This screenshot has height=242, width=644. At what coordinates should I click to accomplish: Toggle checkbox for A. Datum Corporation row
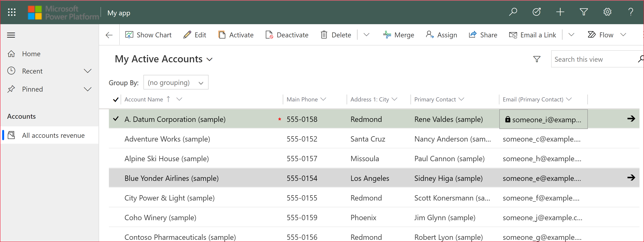[116, 119]
